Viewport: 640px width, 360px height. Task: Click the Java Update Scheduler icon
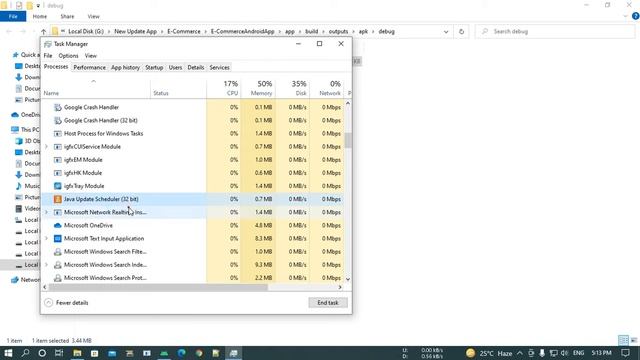58,199
